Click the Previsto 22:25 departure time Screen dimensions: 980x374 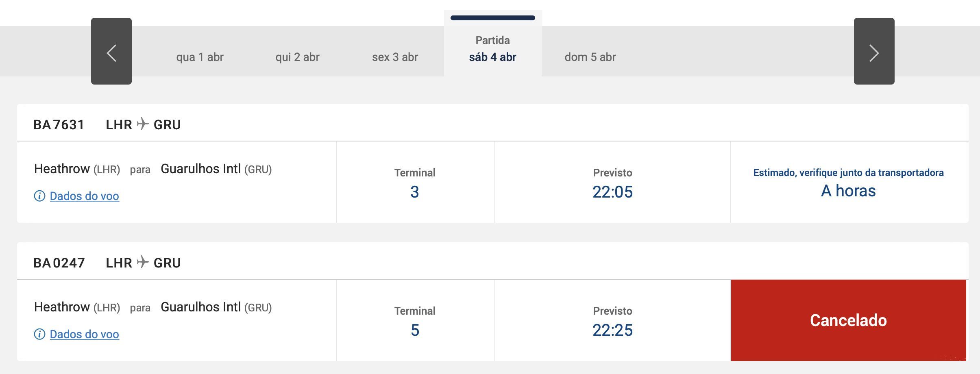click(x=612, y=330)
